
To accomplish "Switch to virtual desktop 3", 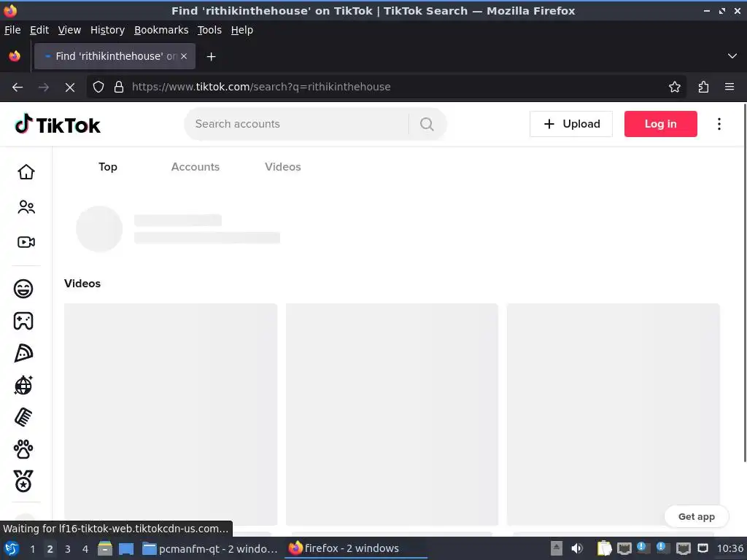I will pyautogui.click(x=68, y=549).
